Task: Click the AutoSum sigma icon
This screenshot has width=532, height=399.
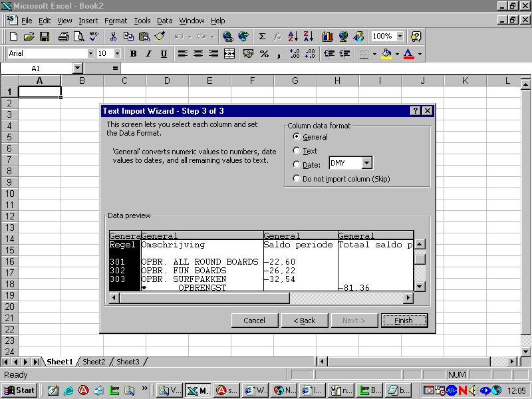Action: coord(262,37)
